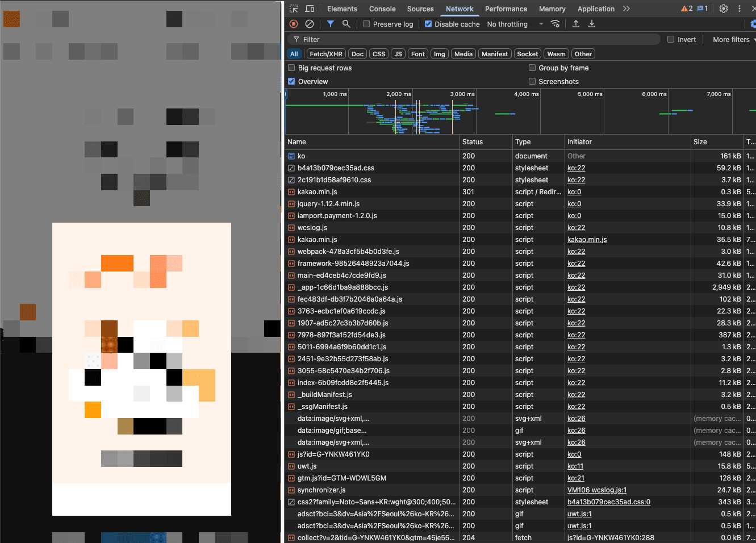Open the Performance panel
Image resolution: width=756 pixels, height=543 pixels.
tap(506, 9)
